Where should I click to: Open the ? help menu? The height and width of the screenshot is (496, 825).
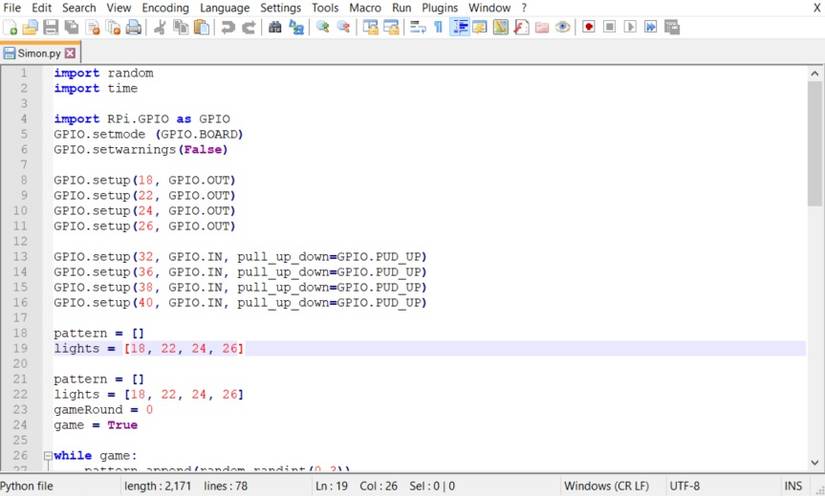point(524,8)
